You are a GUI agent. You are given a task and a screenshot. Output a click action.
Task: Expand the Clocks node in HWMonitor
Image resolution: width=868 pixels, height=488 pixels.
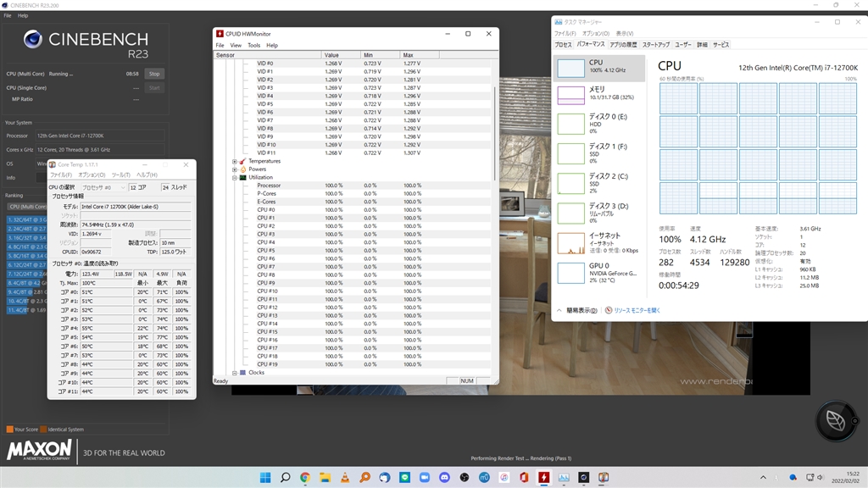click(x=235, y=373)
